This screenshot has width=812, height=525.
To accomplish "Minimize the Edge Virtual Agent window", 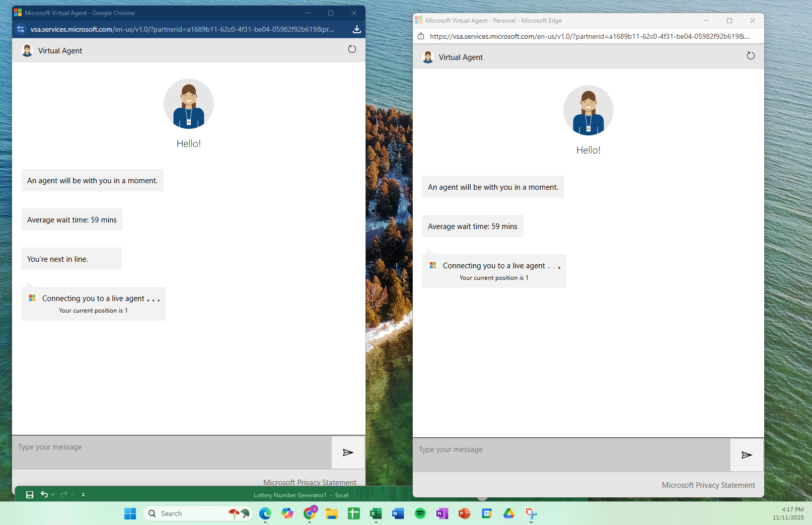I will pos(706,21).
